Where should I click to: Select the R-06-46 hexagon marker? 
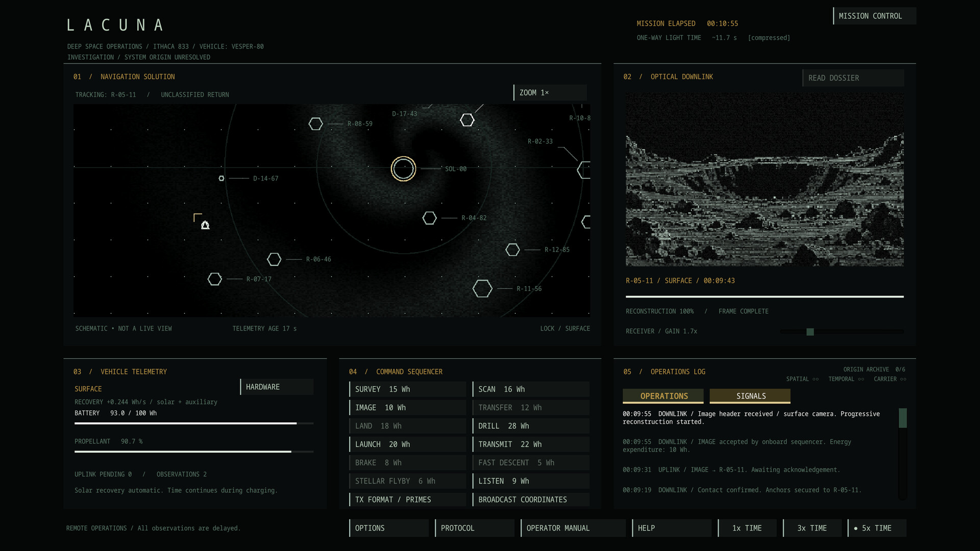coord(274,259)
